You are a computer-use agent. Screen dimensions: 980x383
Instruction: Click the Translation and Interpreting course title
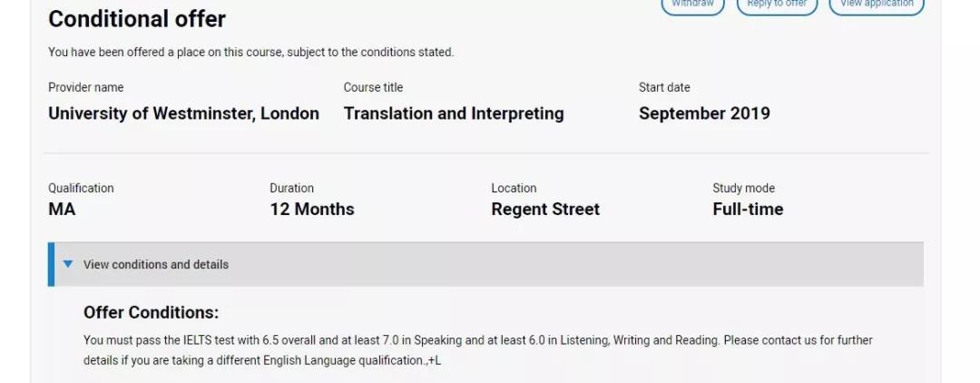point(454,113)
